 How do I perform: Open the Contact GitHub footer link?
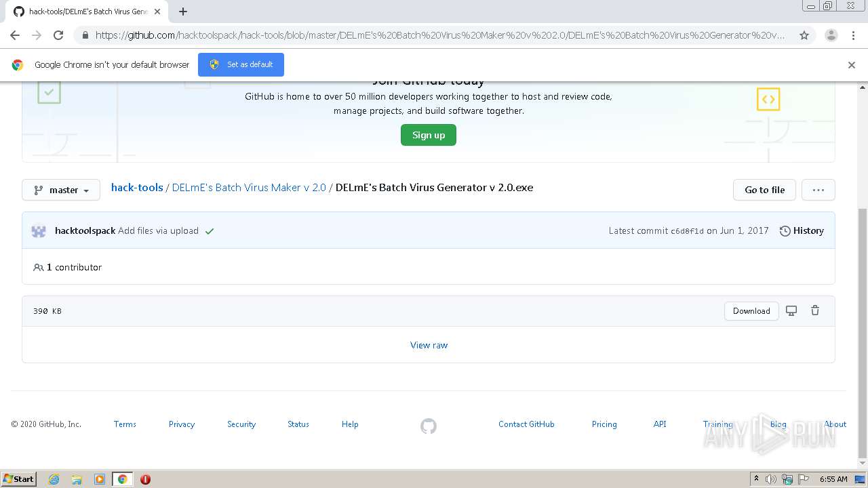pyautogui.click(x=526, y=424)
